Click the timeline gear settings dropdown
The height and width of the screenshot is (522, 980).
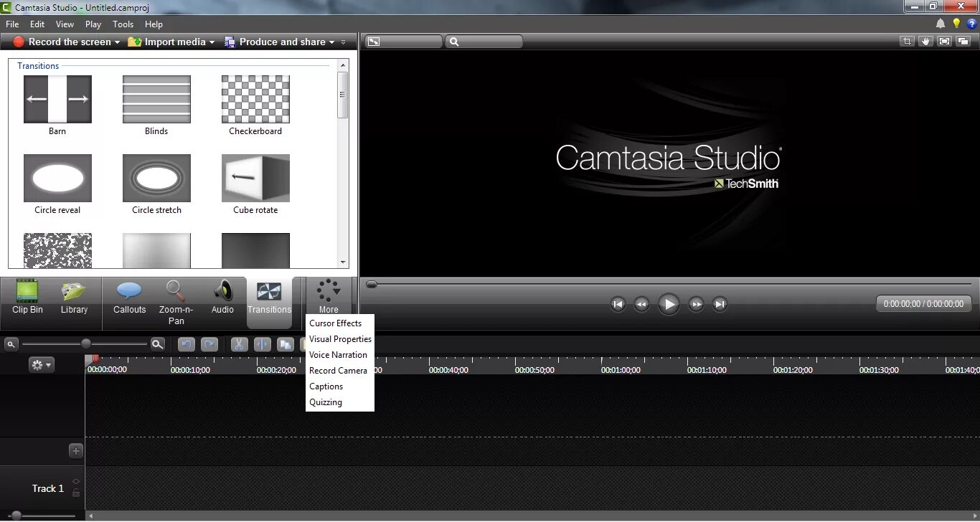[41, 364]
